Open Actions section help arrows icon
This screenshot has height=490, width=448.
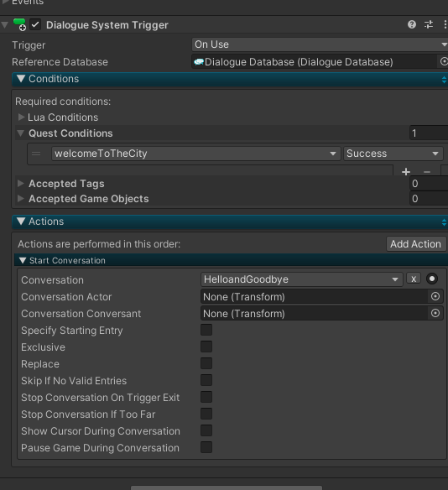point(444,222)
